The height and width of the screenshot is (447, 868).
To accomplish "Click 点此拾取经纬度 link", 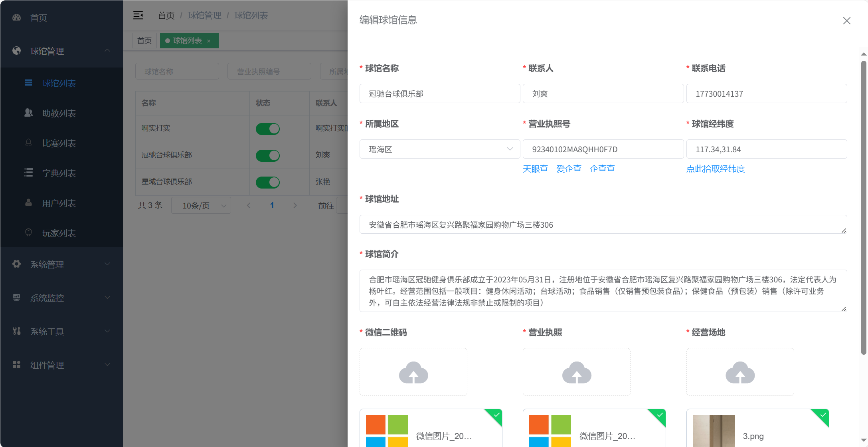I will click(x=715, y=169).
